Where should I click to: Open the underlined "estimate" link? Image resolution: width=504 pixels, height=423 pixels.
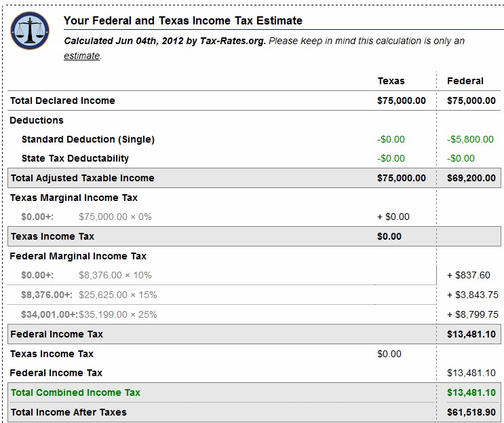click(x=81, y=56)
